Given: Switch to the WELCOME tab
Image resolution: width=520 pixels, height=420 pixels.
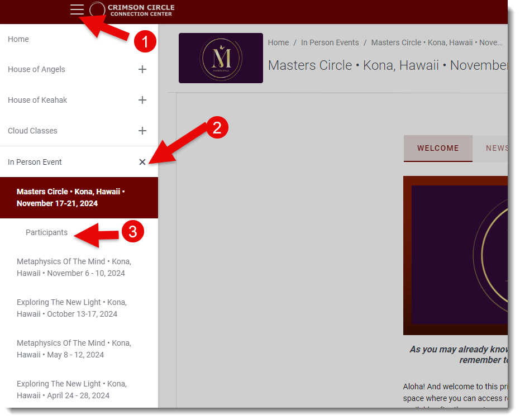Looking at the screenshot, I should click(x=438, y=148).
